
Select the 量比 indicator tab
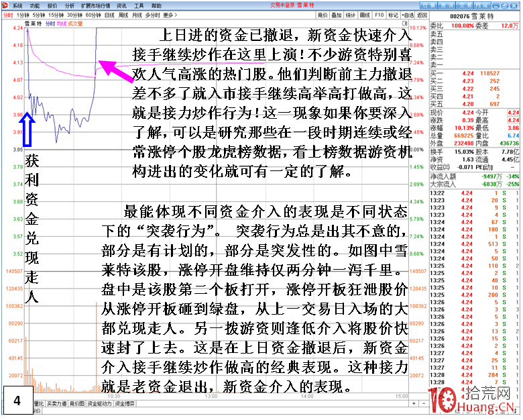[39, 404]
